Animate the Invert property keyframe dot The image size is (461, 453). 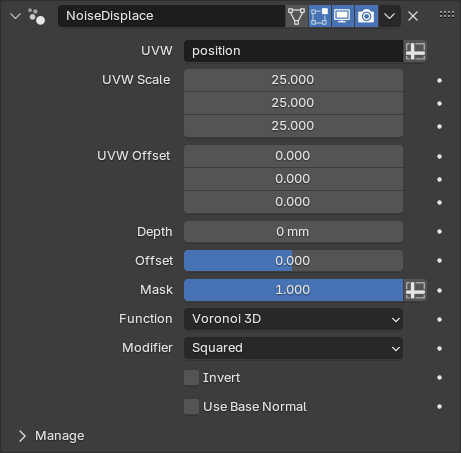[439, 377]
